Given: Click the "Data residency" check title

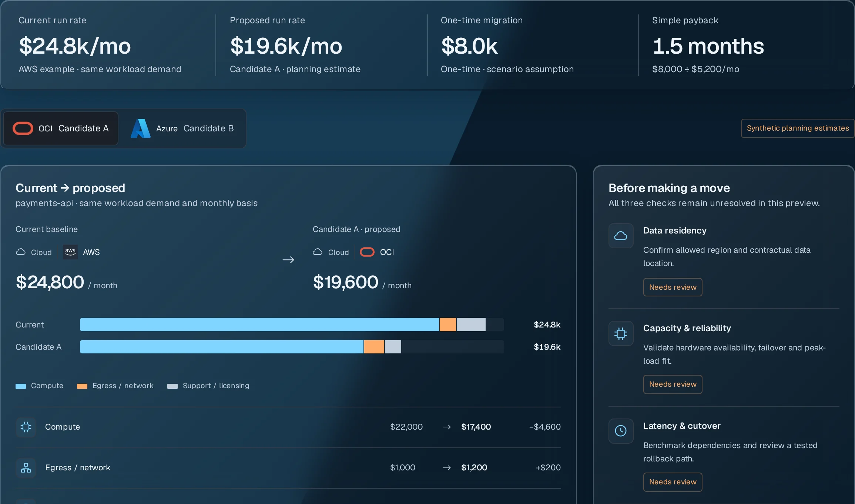Looking at the screenshot, I should (x=675, y=231).
